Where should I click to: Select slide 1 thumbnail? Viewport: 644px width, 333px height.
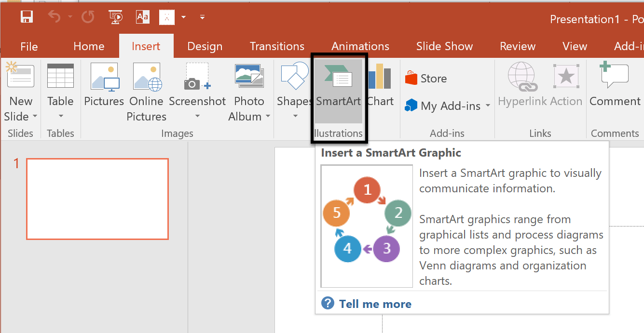(x=97, y=199)
